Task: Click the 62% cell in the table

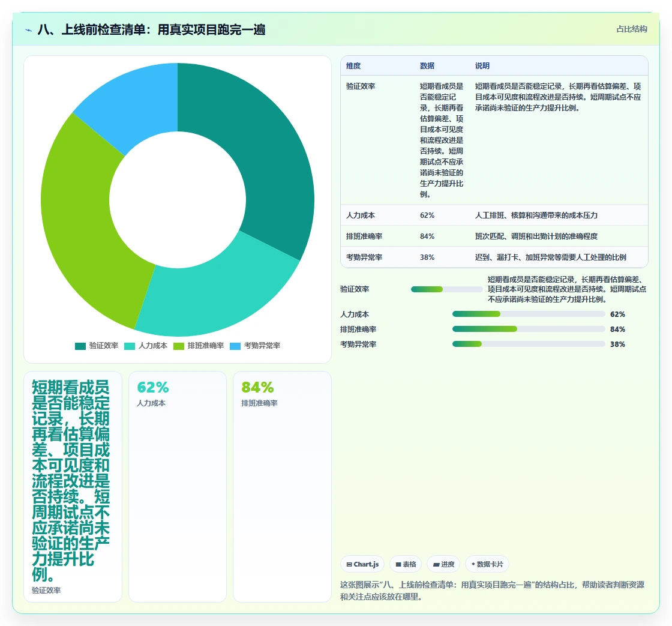Action: click(427, 215)
